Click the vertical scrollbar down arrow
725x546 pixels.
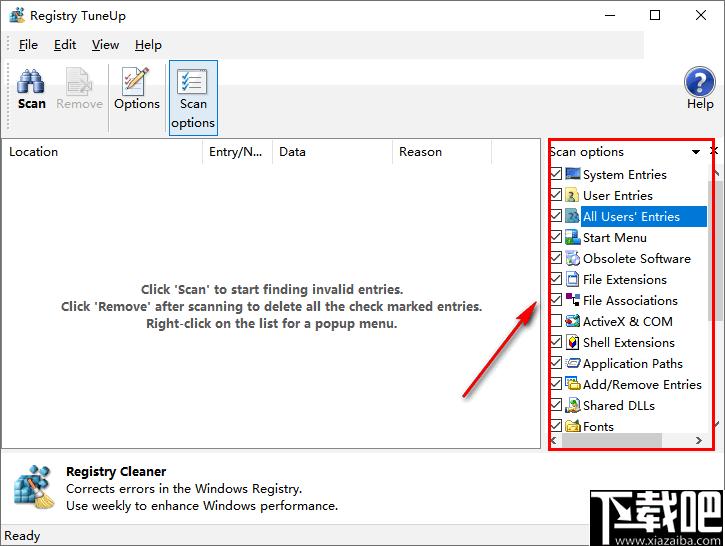click(x=716, y=423)
